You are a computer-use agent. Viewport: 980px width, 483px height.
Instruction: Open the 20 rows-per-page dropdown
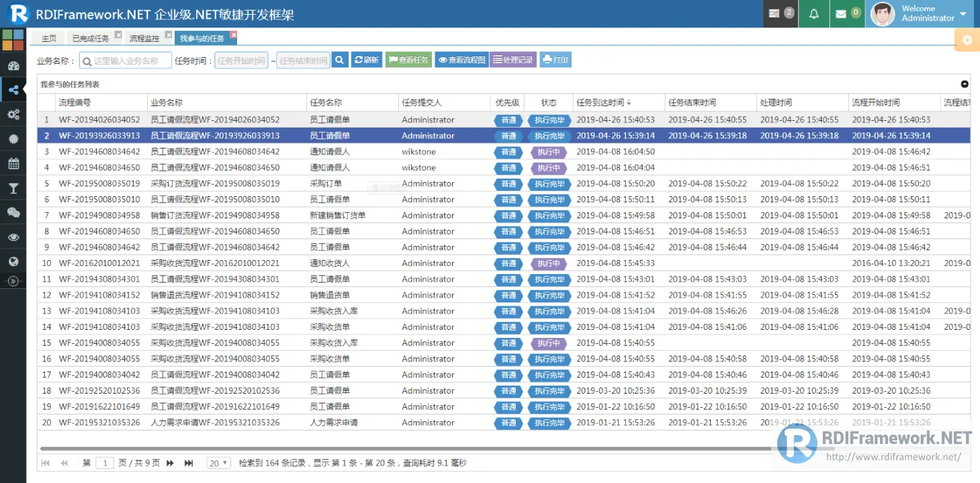[x=219, y=463]
